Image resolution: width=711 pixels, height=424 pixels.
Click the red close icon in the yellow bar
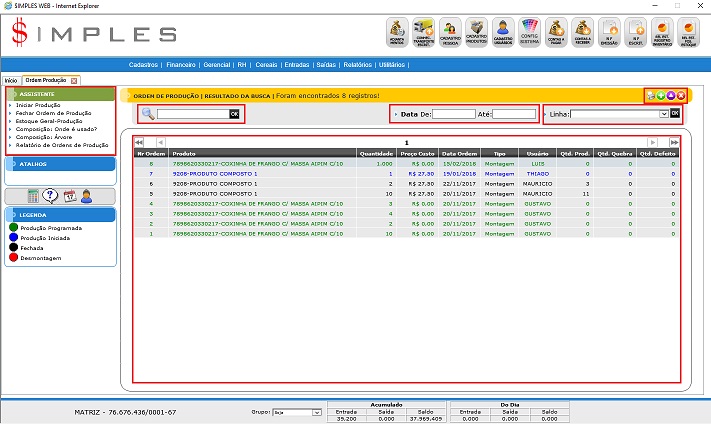(681, 95)
